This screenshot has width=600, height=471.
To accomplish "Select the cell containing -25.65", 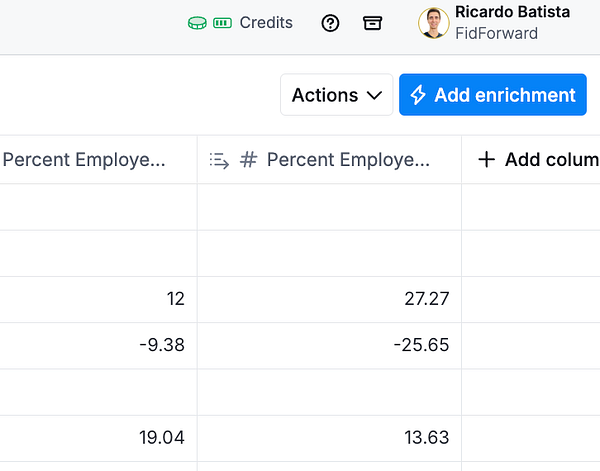I will [329, 345].
